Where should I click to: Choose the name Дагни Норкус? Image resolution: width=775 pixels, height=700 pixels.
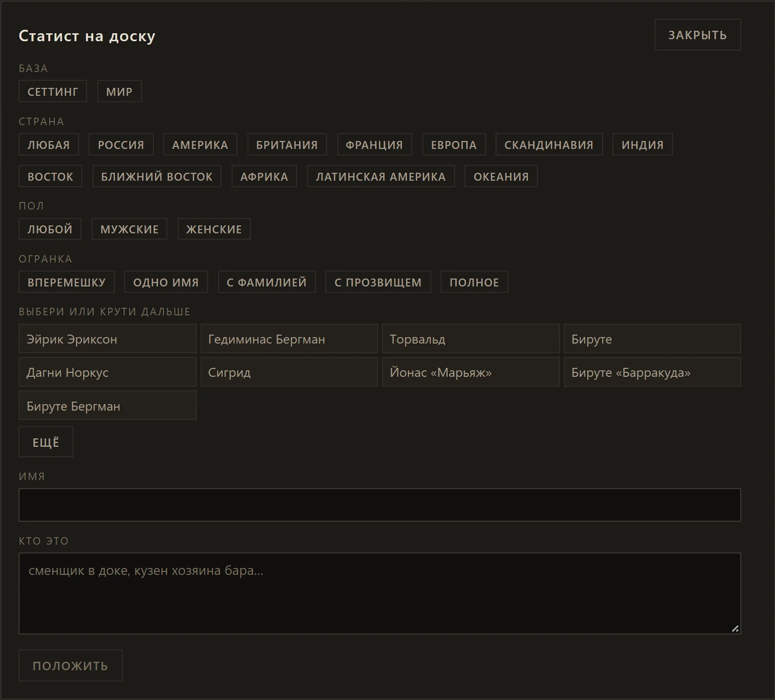(x=108, y=372)
